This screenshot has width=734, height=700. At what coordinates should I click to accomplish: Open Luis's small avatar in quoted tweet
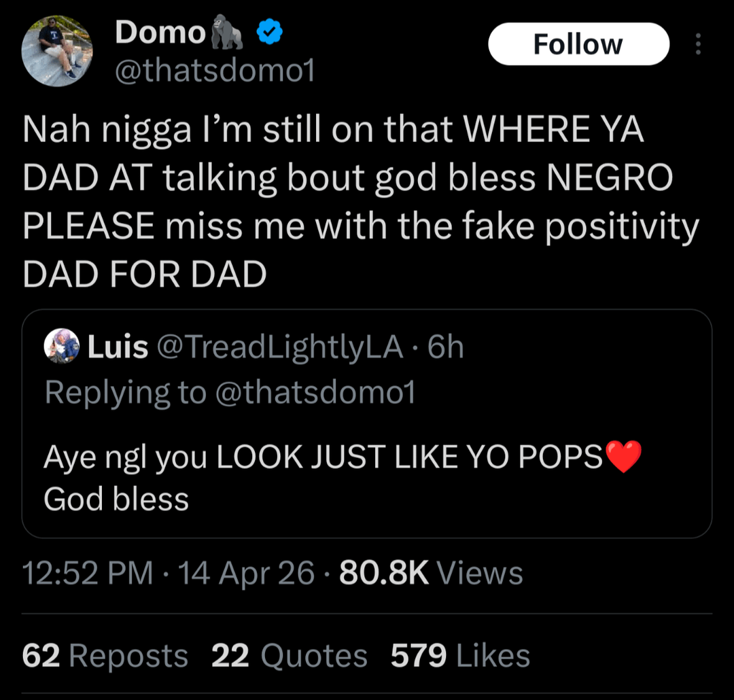pos(62,348)
